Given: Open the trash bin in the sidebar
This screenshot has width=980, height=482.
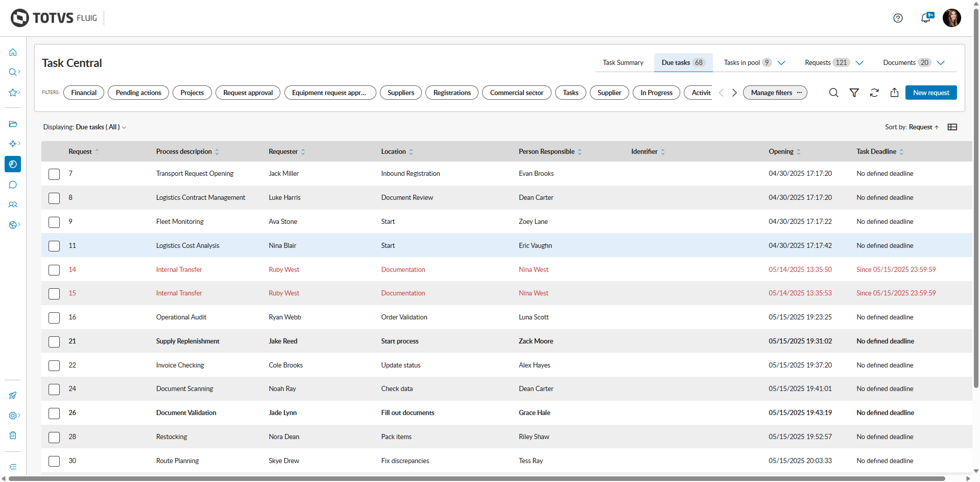Looking at the screenshot, I should (x=13, y=435).
